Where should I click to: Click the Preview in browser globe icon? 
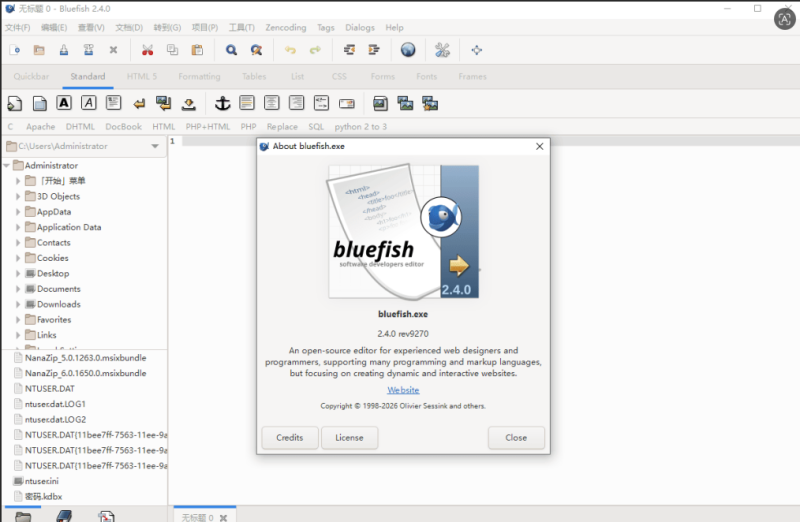pos(408,50)
